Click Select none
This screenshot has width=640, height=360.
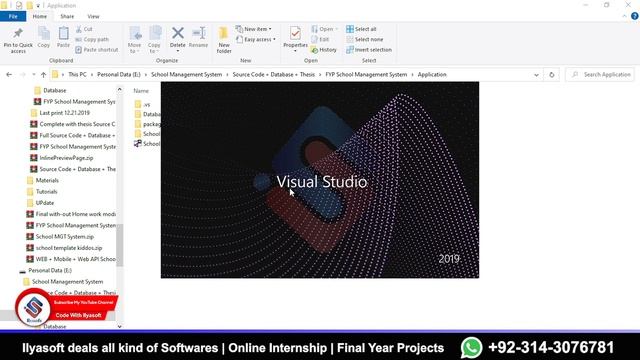click(365, 40)
